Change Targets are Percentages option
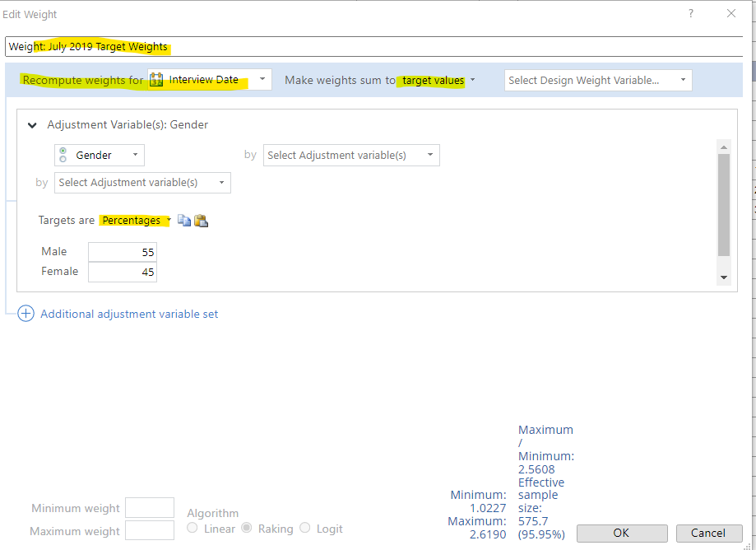 click(x=135, y=221)
